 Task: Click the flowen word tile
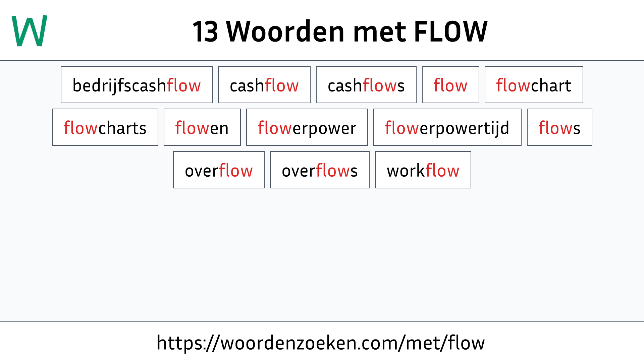[202, 127]
